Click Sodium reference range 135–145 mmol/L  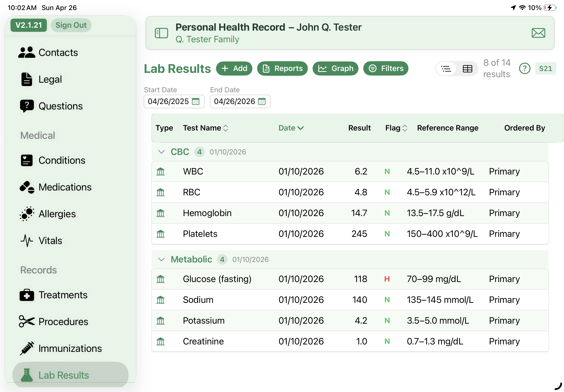point(440,300)
